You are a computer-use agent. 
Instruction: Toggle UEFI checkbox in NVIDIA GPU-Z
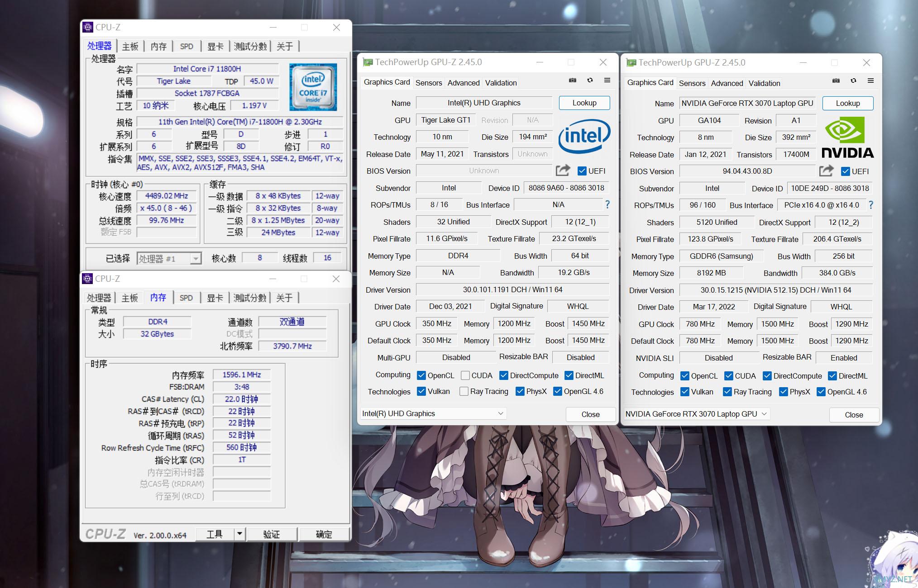[845, 171]
